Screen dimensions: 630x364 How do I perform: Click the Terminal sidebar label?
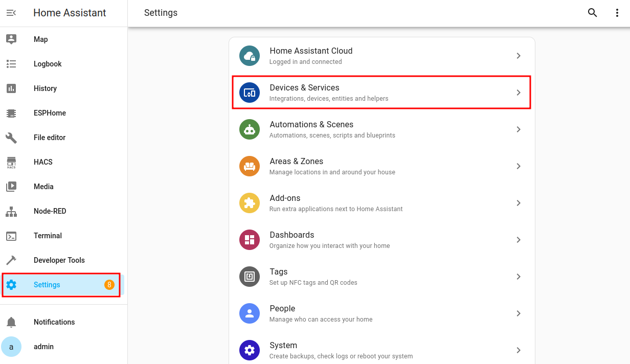[x=48, y=236]
